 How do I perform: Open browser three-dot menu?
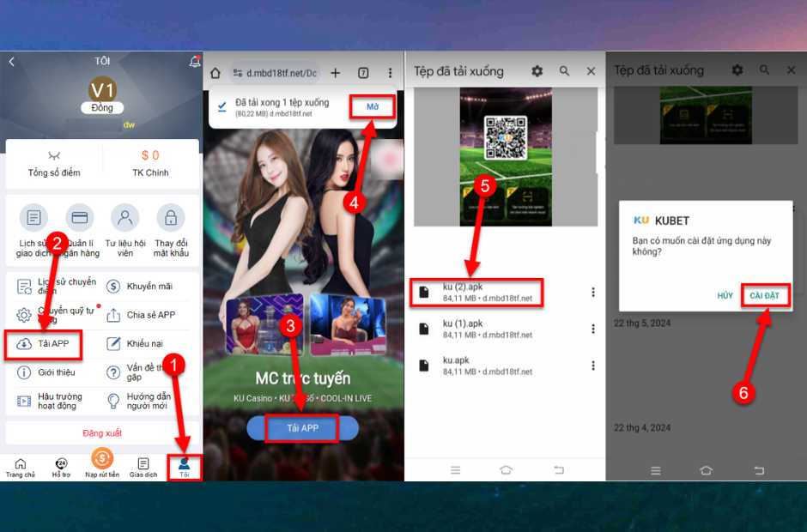pos(390,73)
